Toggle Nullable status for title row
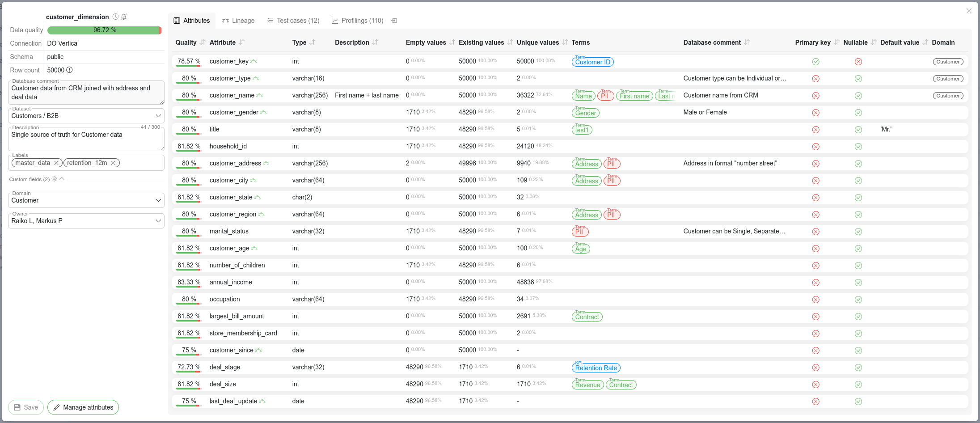980x423 pixels. pos(858,130)
